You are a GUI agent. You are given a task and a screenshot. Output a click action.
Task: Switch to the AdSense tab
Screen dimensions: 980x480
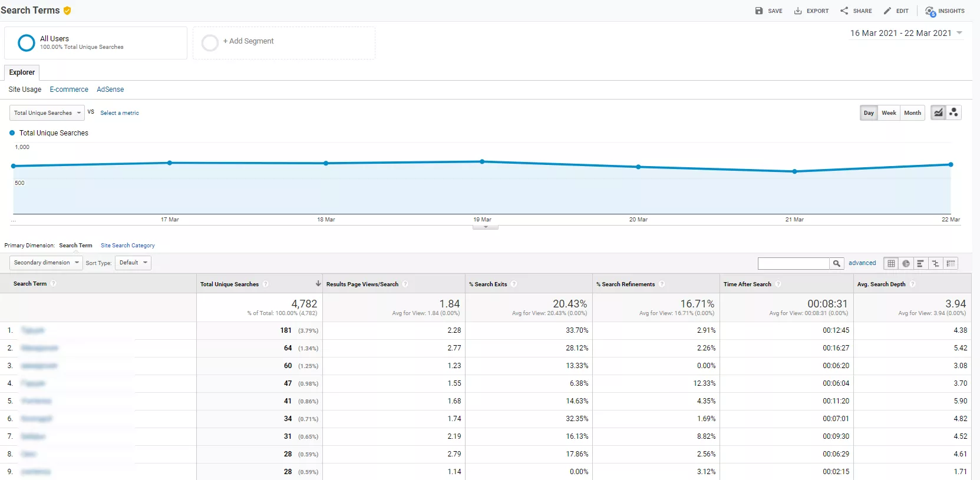tap(110, 90)
